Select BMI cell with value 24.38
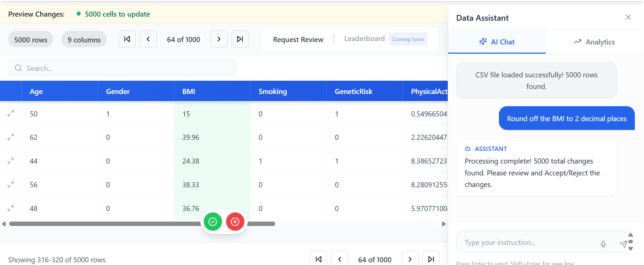The image size is (644, 265). (x=212, y=161)
